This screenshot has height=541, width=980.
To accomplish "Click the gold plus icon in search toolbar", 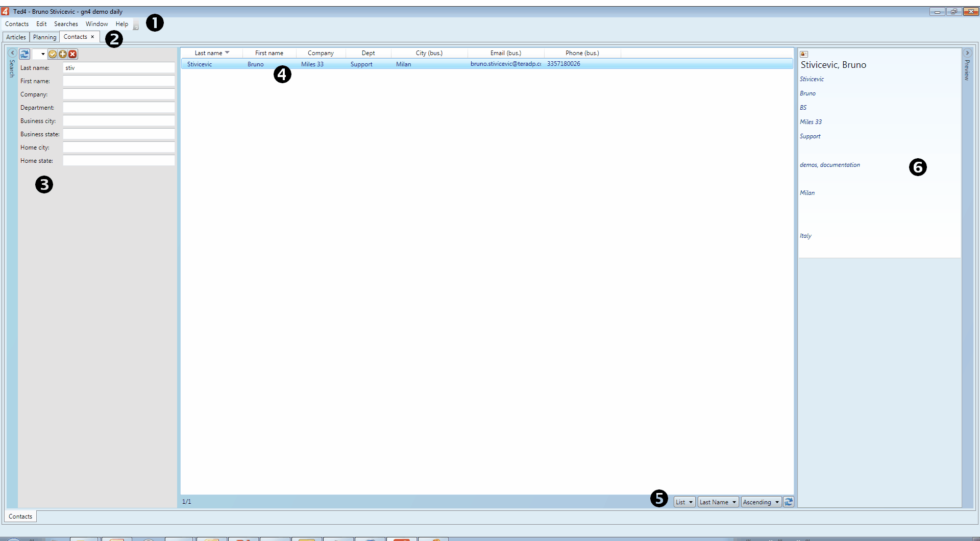I will point(63,54).
